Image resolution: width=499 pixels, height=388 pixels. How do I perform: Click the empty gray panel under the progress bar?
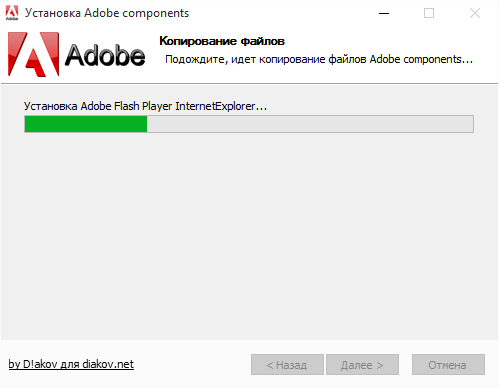click(249, 233)
